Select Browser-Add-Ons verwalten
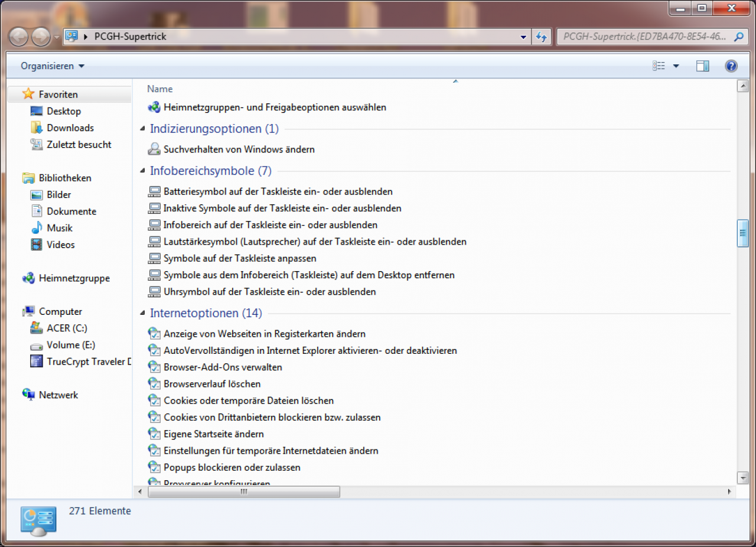Viewport: 756px width, 547px height. point(223,367)
